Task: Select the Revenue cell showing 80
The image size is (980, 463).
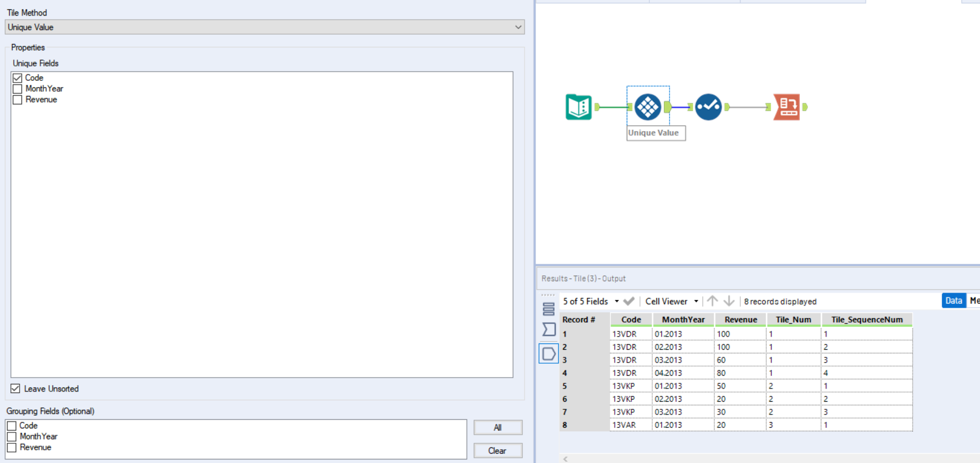Action: 740,373
